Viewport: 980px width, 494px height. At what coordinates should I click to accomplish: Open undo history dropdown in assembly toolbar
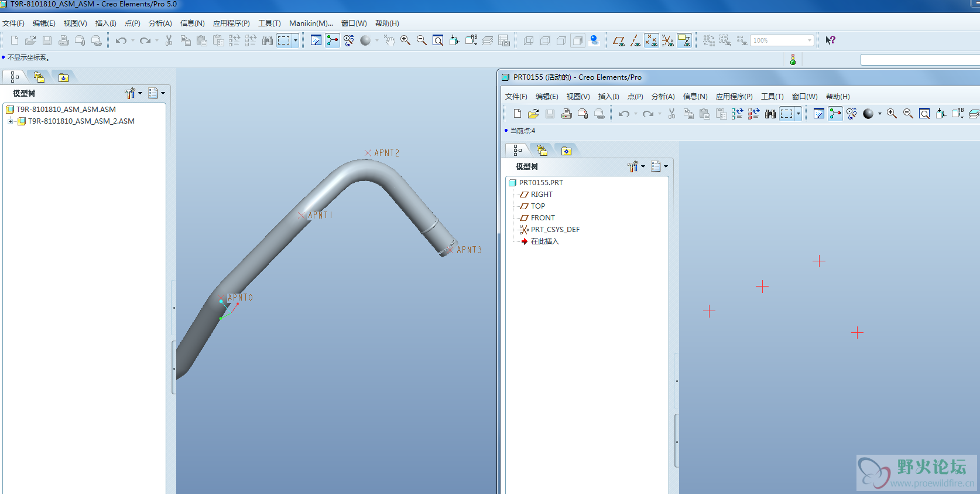click(x=133, y=40)
